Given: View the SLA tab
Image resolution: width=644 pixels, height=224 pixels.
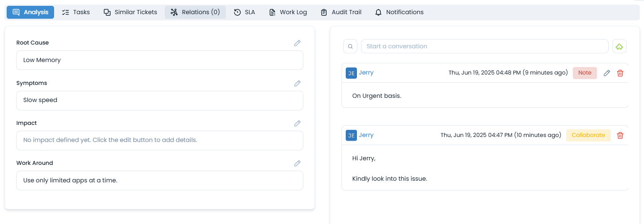Looking at the screenshot, I should coord(244,12).
